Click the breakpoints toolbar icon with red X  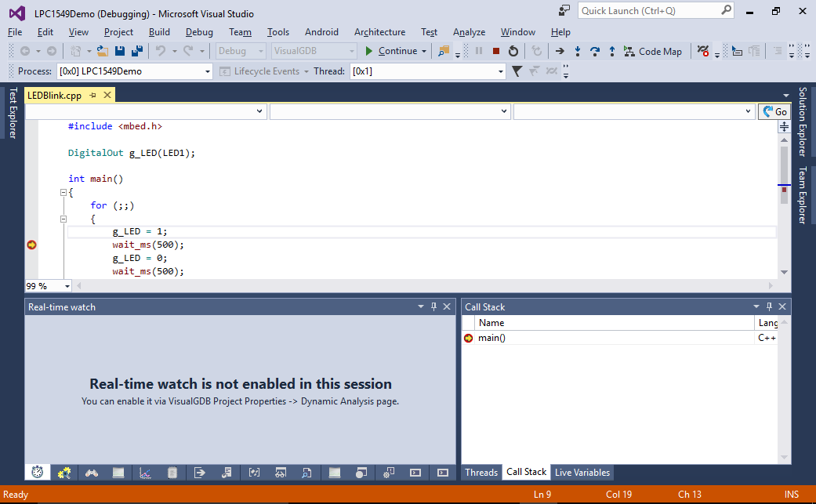[703, 51]
